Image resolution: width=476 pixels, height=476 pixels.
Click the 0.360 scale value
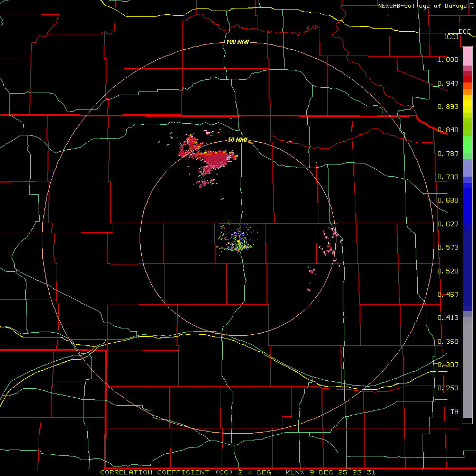448,342
